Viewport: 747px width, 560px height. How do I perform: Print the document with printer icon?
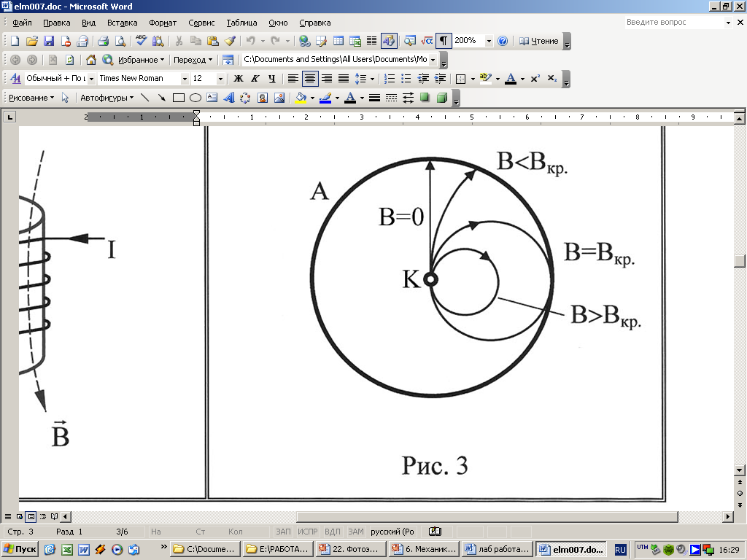[x=104, y=41]
